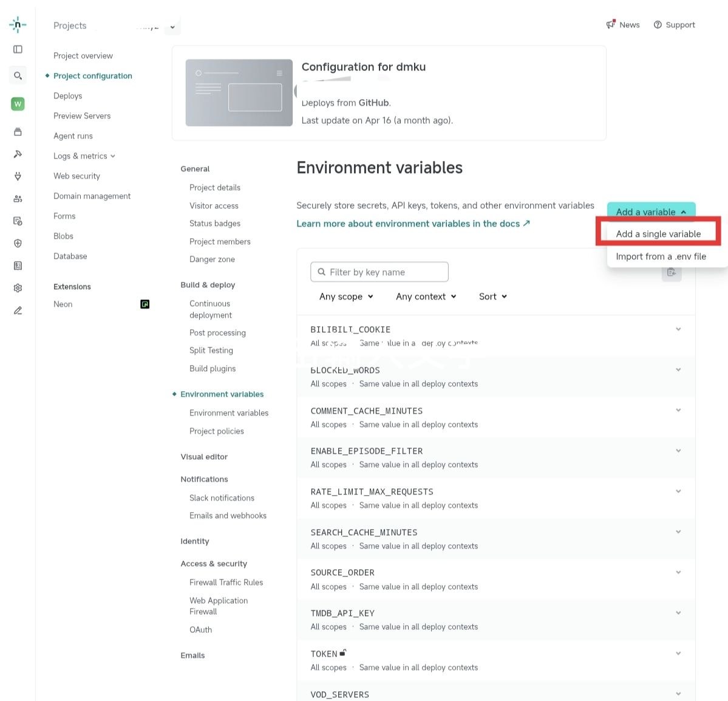Open Slack notifications settings link
The height and width of the screenshot is (701, 728).
(222, 498)
